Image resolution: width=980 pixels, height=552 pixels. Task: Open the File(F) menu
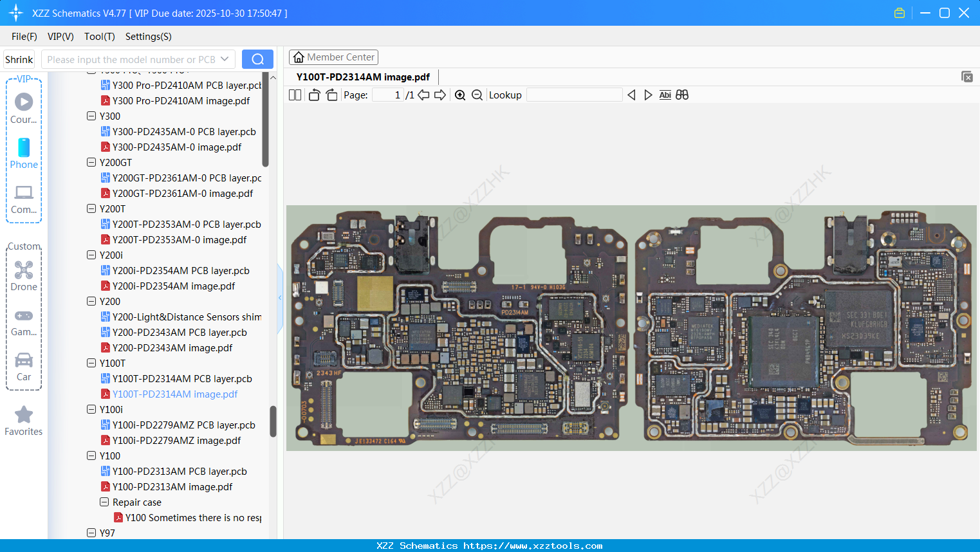(x=24, y=37)
